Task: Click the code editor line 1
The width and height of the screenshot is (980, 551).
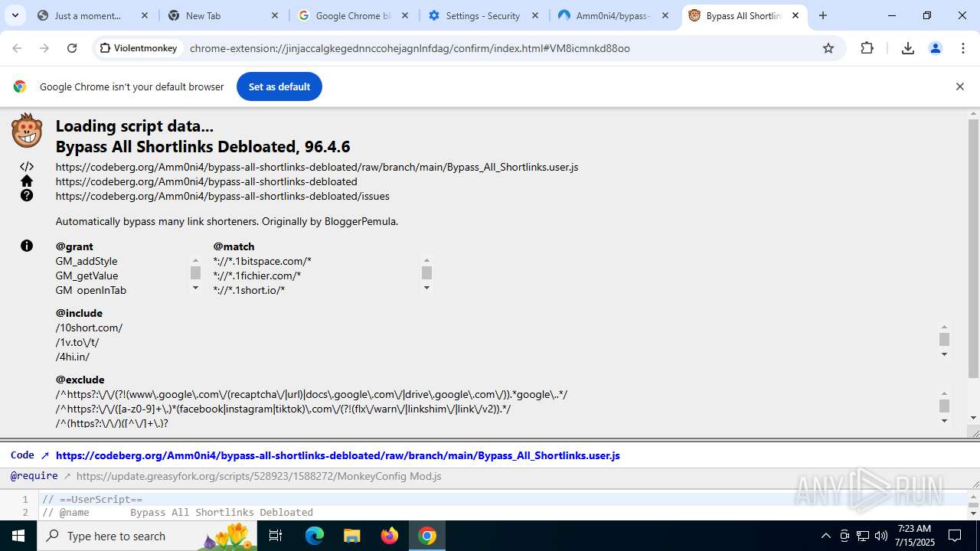Action: 92,499
